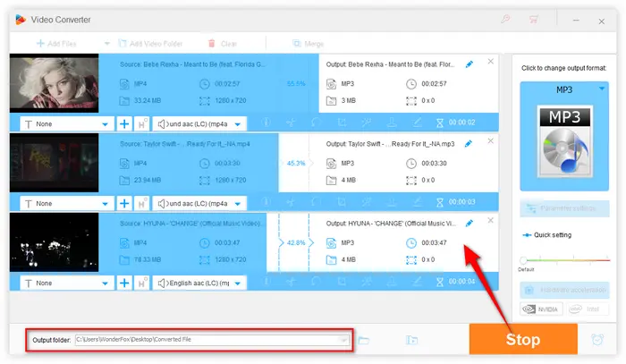Click elapsed time 00:00:04 in HYUNA row
Screen dimensions: 626x364
tap(461, 282)
